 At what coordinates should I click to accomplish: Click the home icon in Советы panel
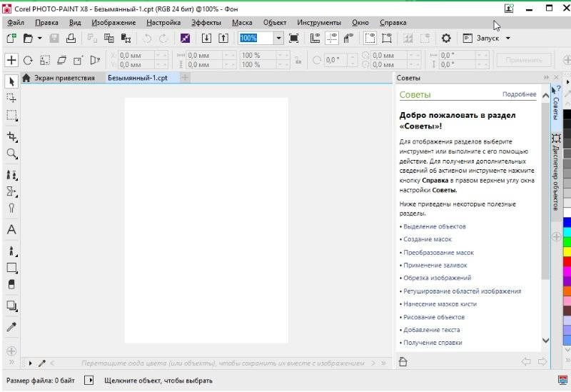(x=403, y=362)
